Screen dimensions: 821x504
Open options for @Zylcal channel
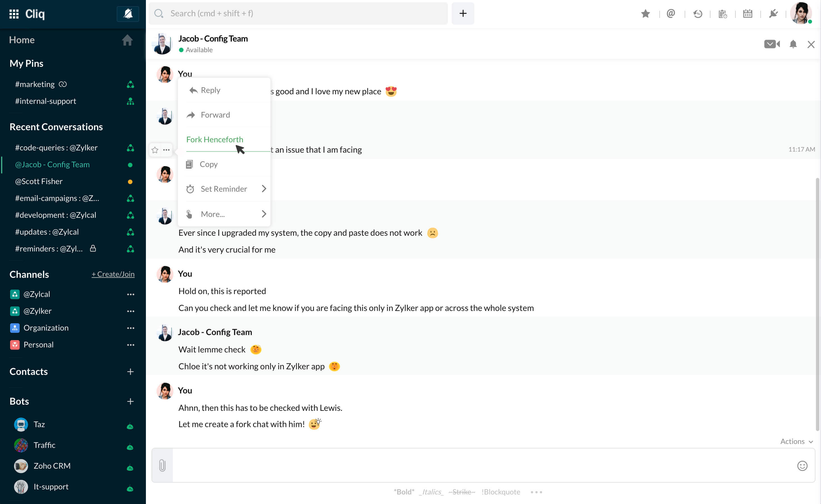[x=131, y=294]
